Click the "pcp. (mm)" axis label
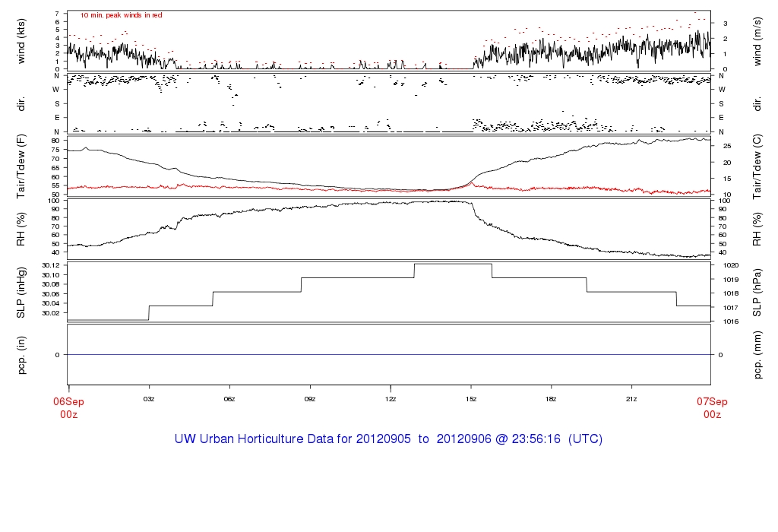This screenshot has width=778, height=532. pos(757,356)
